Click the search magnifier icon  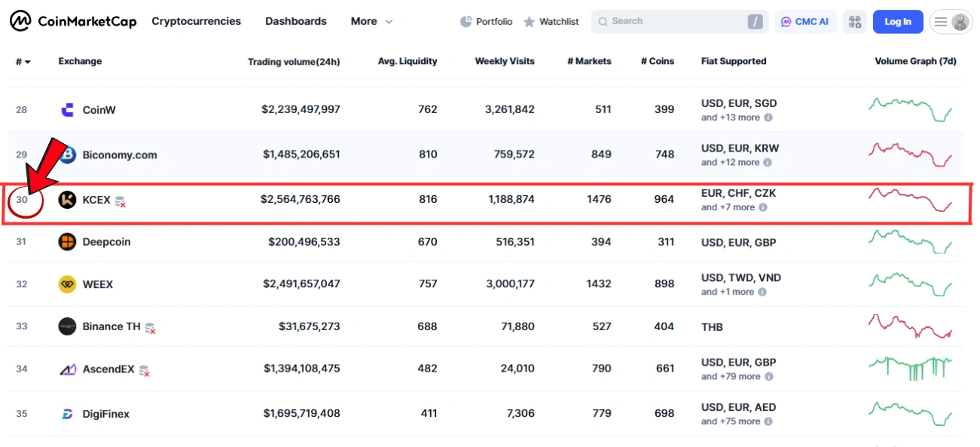(x=603, y=22)
